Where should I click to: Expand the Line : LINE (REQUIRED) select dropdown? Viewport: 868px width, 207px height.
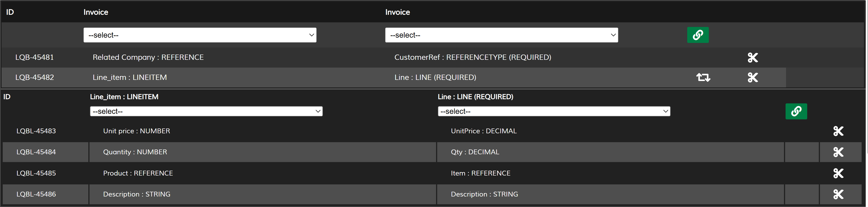tap(554, 111)
